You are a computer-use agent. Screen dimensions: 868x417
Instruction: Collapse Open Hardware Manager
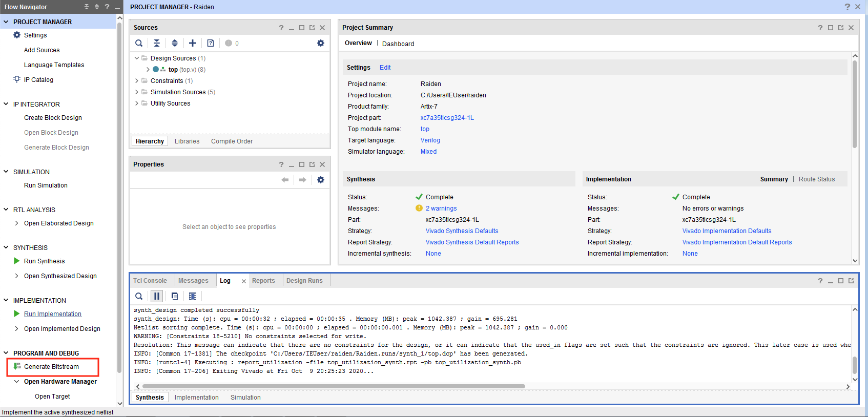coord(17,381)
